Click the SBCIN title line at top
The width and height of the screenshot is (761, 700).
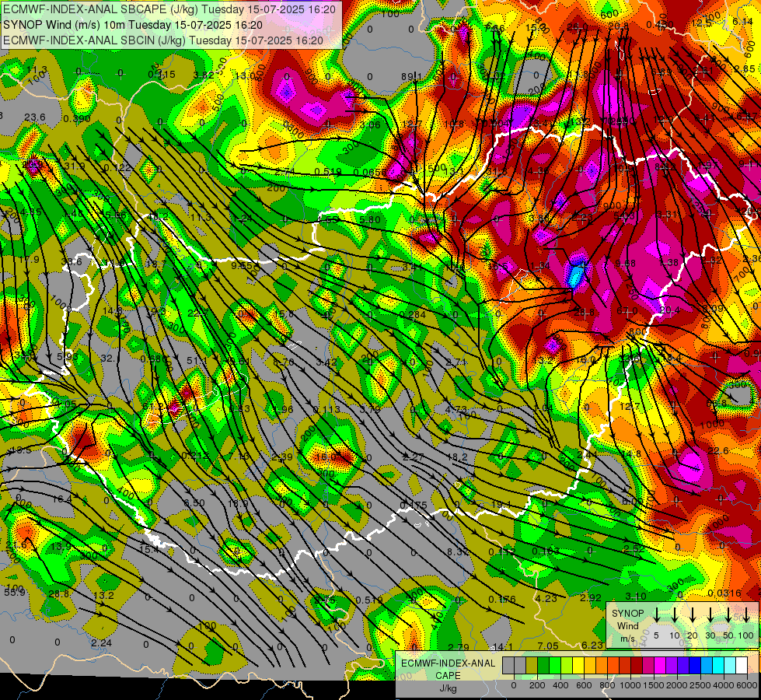[163, 40]
